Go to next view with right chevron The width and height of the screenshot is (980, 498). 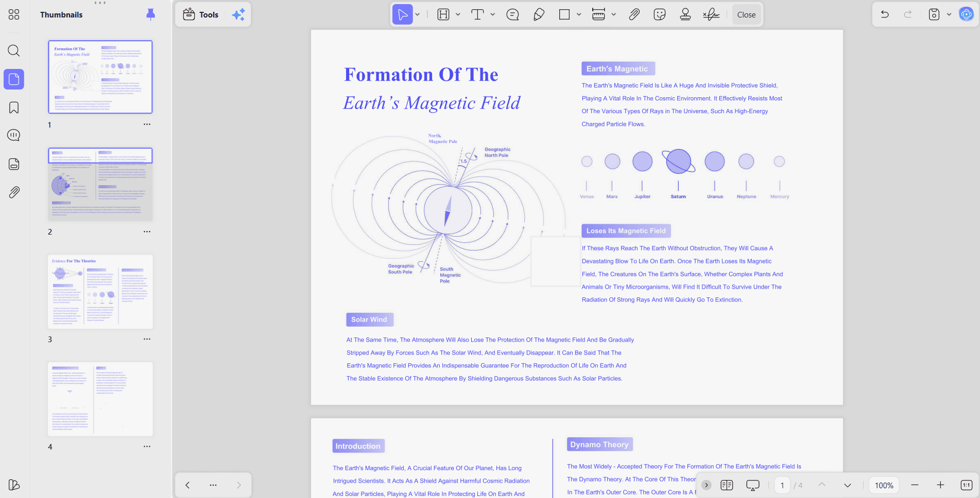tap(239, 485)
